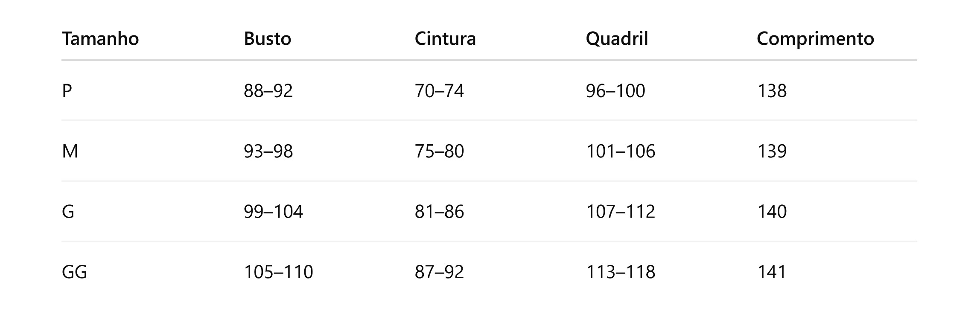Click length value 141

point(772,272)
